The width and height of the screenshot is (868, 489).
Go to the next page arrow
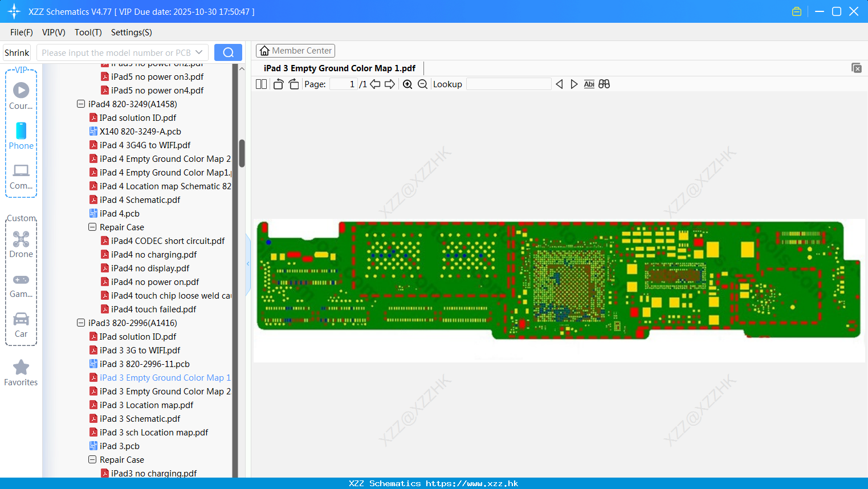(390, 84)
